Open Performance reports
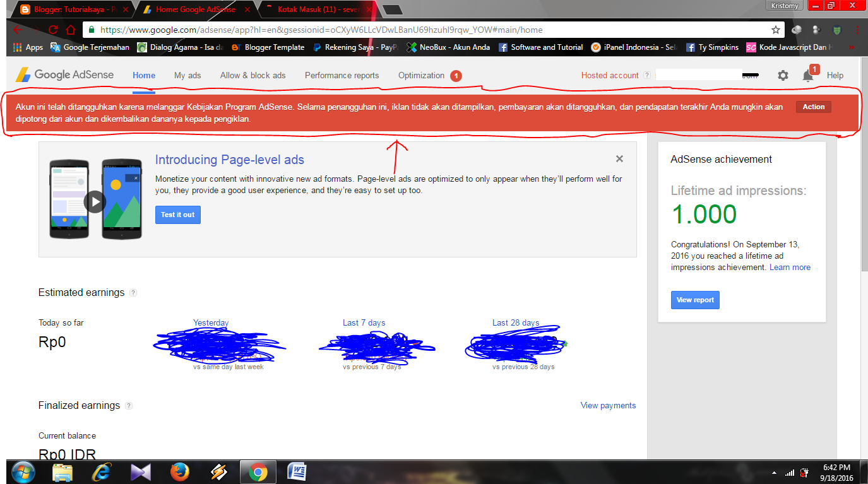868x484 pixels. 342,76
